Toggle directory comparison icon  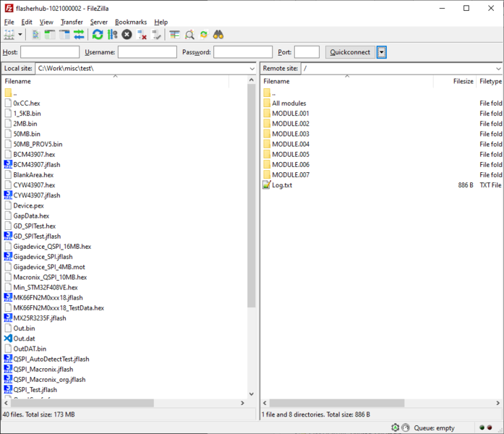point(189,35)
